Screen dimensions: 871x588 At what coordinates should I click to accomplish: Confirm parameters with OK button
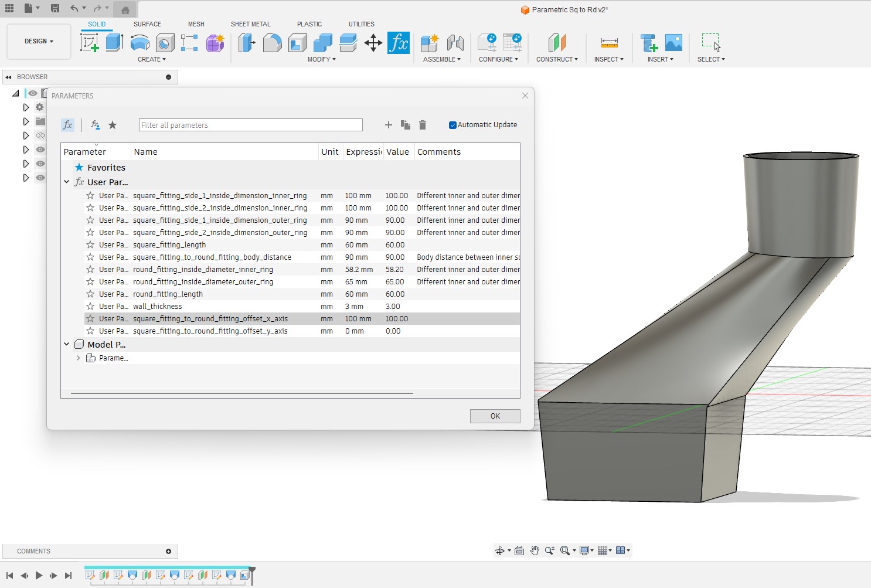tap(495, 416)
